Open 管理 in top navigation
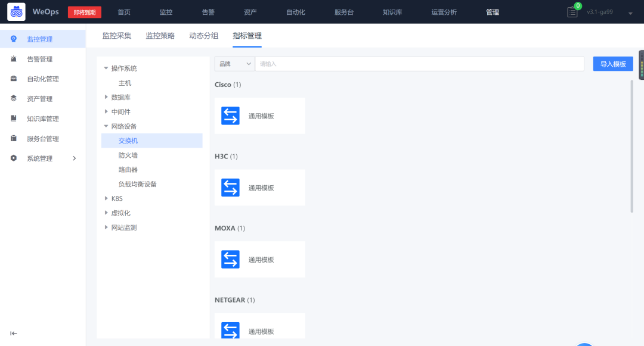Screen dimensions: 644x346 click(x=493, y=13)
